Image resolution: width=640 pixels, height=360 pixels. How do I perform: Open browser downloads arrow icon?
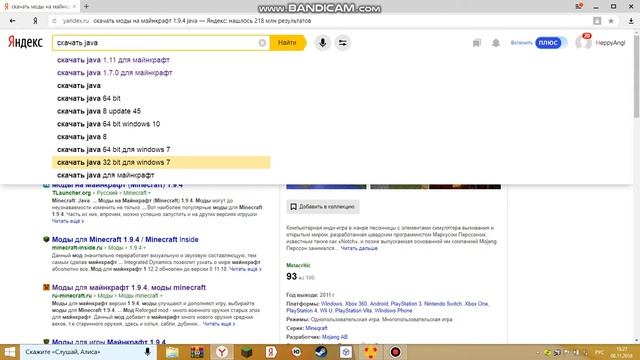(x=631, y=21)
